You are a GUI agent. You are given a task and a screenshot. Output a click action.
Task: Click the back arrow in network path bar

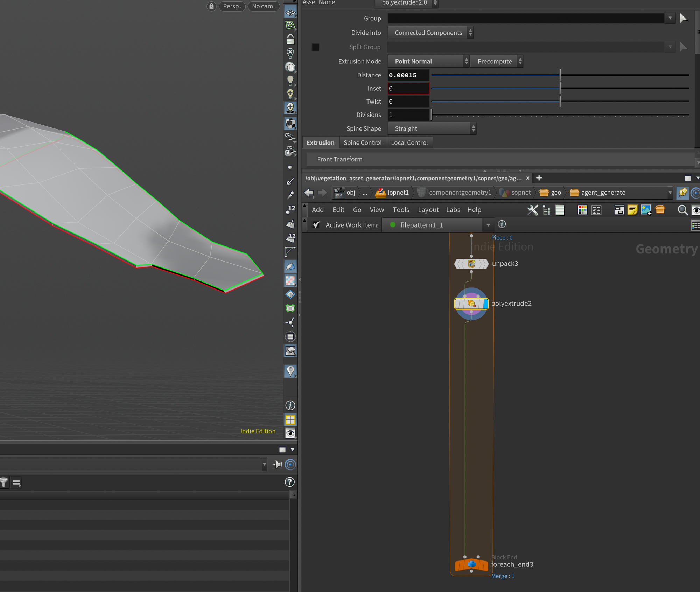309,193
